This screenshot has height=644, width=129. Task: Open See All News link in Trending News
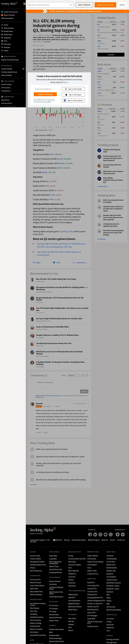pos(102,239)
